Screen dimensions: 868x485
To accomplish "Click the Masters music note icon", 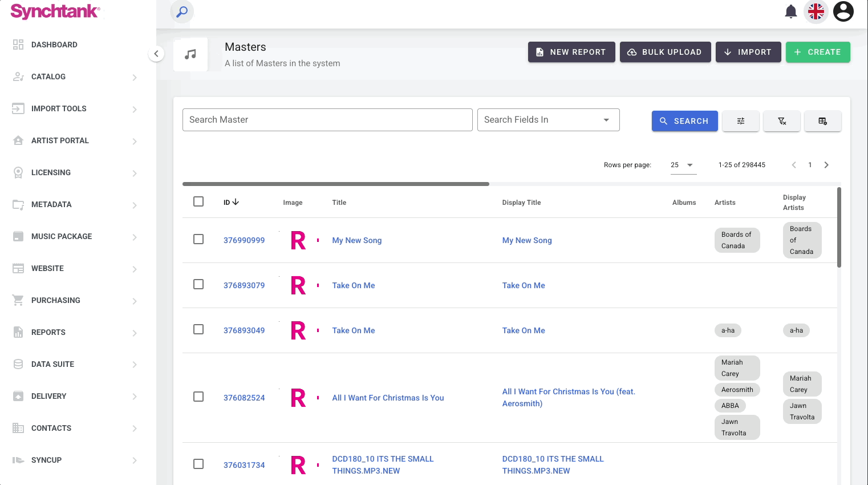I will point(190,55).
